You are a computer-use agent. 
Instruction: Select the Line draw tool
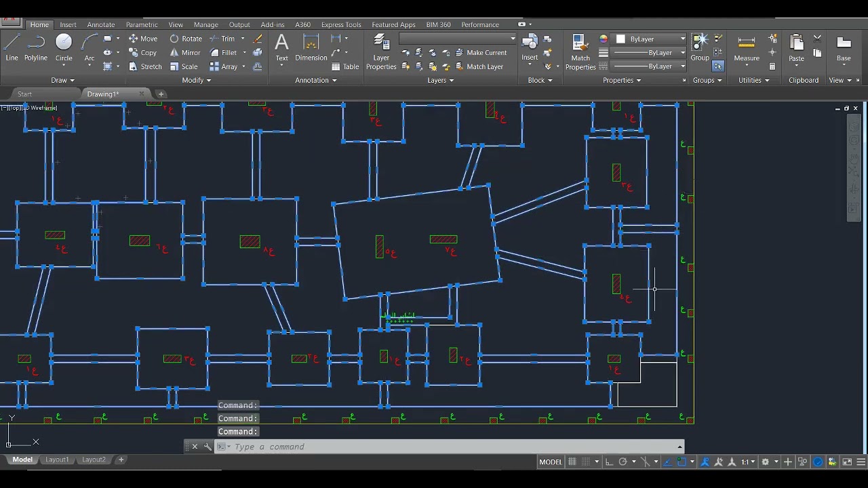pyautogui.click(x=12, y=47)
